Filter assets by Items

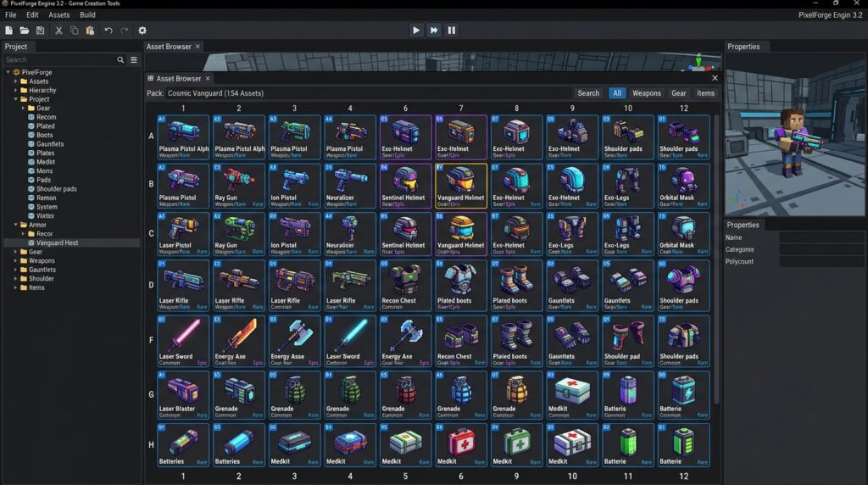click(705, 93)
